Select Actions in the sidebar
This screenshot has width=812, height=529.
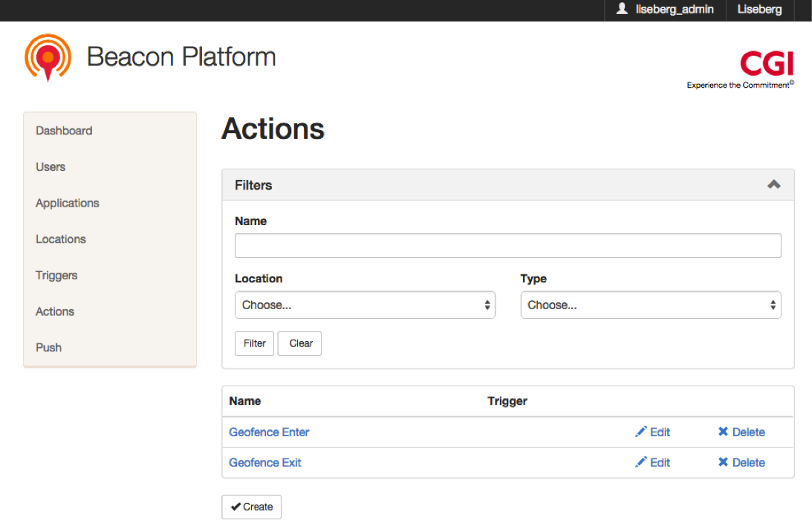pos(55,311)
